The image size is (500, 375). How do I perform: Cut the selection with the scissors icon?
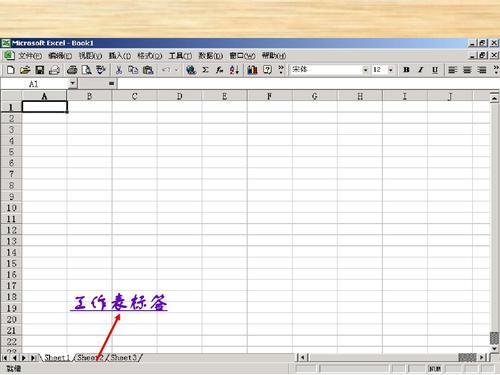click(x=119, y=70)
